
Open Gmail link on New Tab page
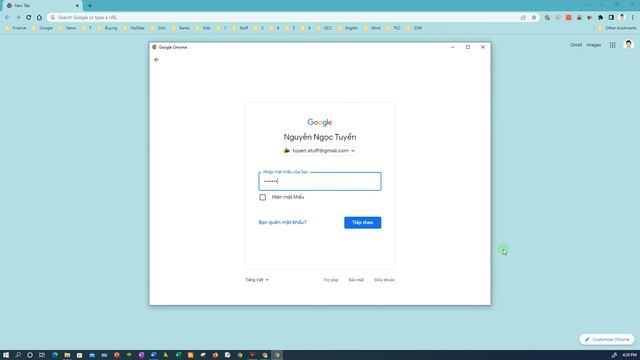click(576, 45)
